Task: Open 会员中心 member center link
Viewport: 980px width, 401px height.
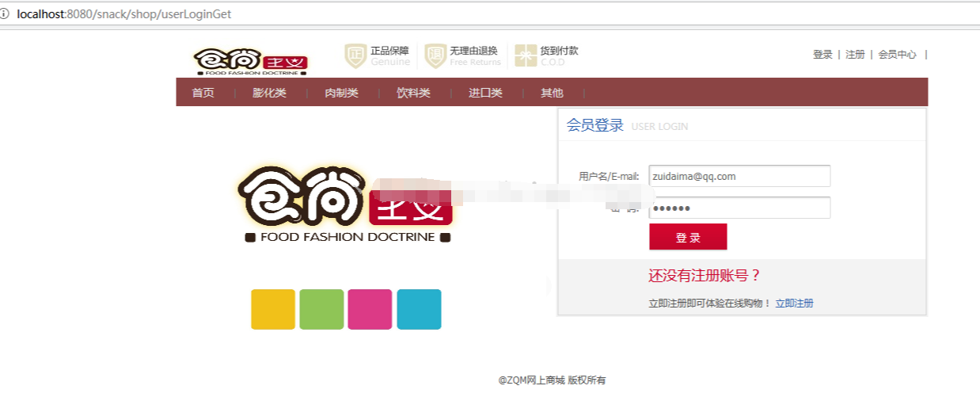Action: tap(898, 55)
